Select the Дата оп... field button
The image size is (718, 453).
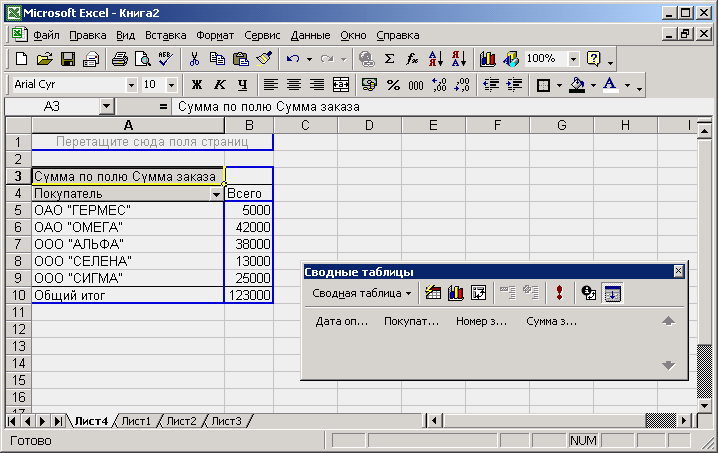[x=342, y=322]
